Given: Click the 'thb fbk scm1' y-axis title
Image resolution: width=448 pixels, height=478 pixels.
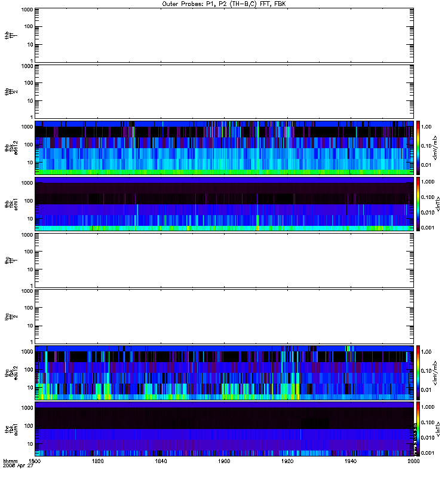Looking at the screenshot, I should click(11, 204).
